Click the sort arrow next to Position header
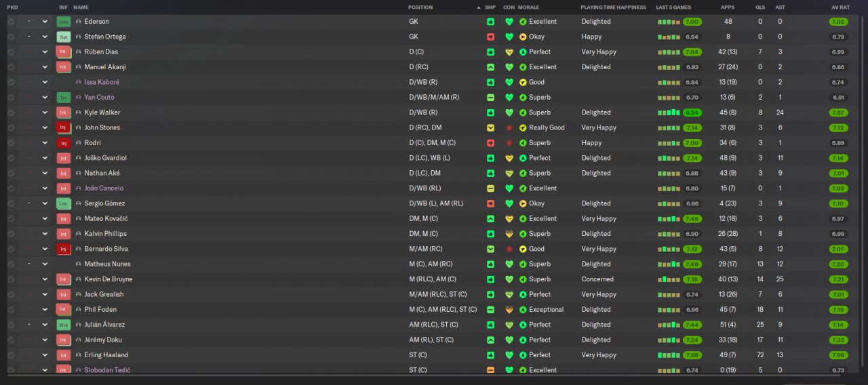This screenshot has width=868, height=385. coord(479,7)
